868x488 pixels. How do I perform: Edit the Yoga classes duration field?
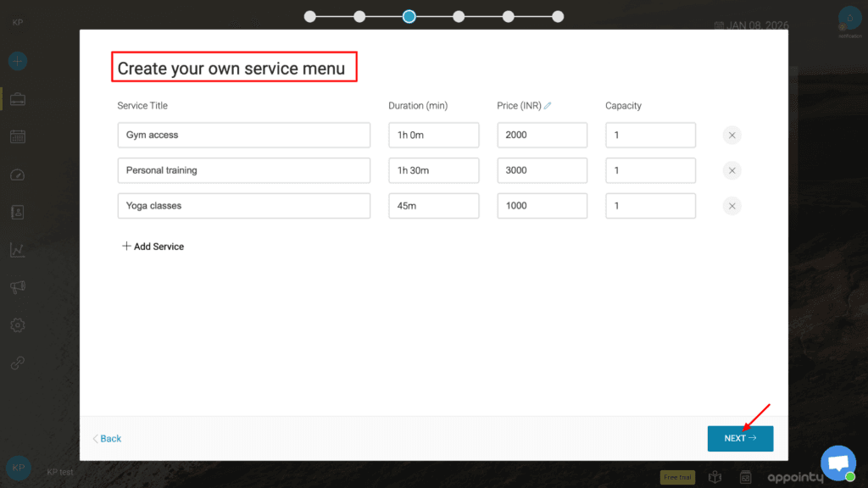tap(433, 206)
